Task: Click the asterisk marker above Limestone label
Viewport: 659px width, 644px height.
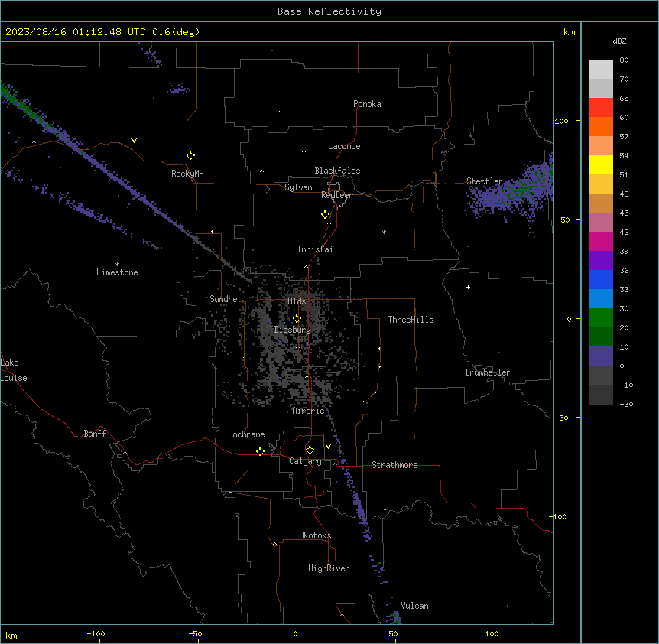Action: pyautogui.click(x=117, y=265)
